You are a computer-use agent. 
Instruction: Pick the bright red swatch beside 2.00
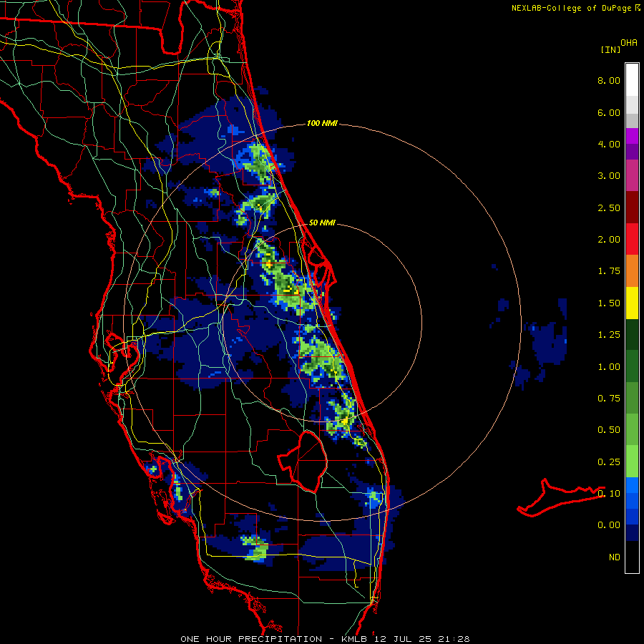632,239
